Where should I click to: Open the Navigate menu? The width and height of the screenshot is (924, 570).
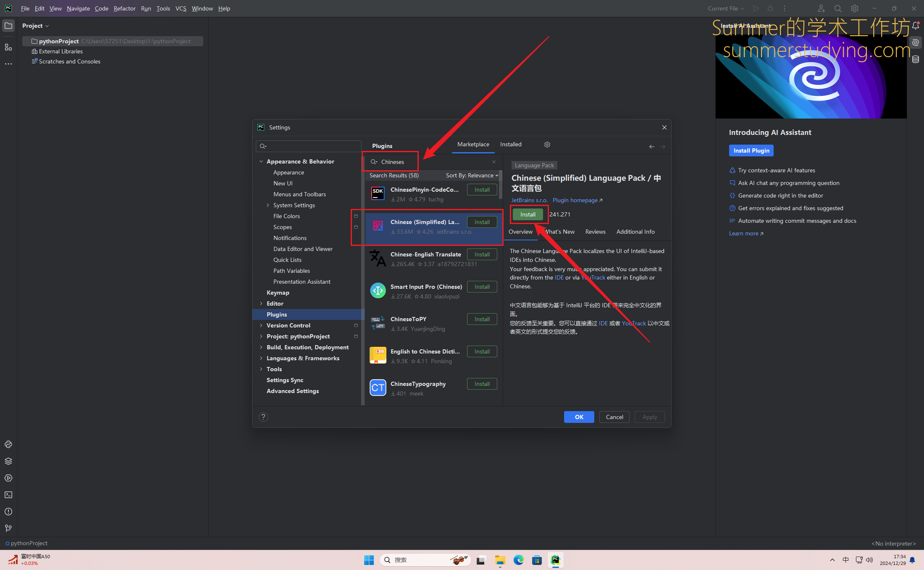click(78, 8)
